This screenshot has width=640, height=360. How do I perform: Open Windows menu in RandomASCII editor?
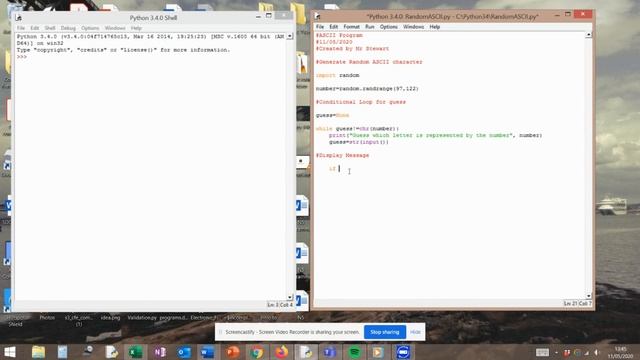(x=413, y=27)
